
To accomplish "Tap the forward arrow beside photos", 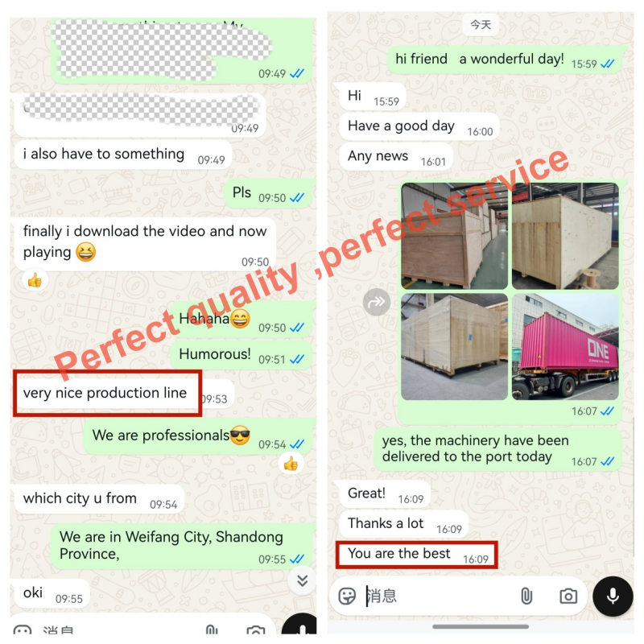I will [x=376, y=303].
